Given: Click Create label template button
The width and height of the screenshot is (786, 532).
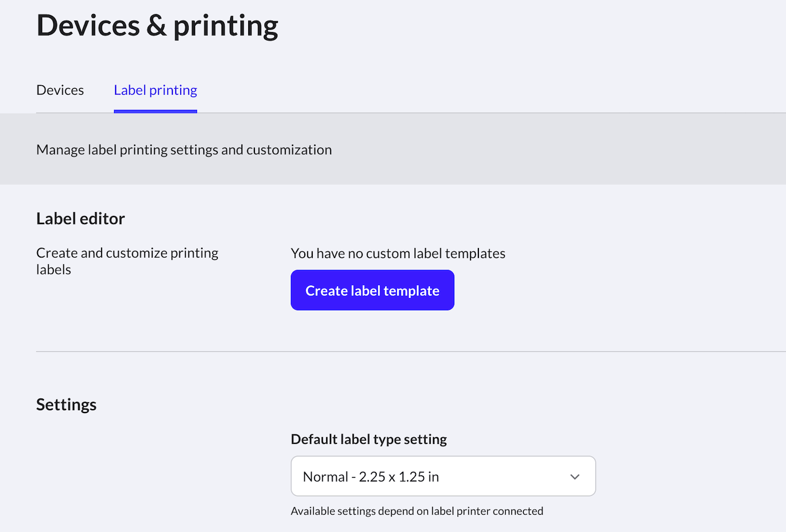Looking at the screenshot, I should 372,290.
